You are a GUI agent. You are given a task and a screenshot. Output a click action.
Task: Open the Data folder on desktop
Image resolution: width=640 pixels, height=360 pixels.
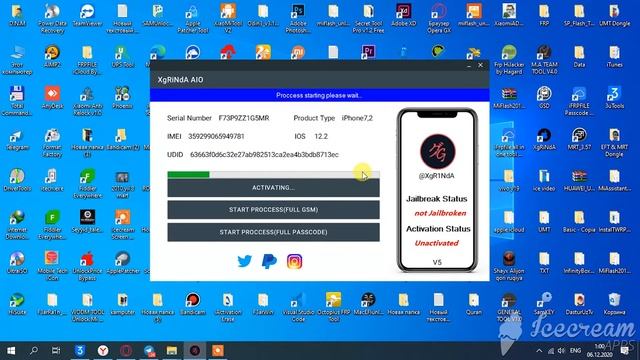579,57
